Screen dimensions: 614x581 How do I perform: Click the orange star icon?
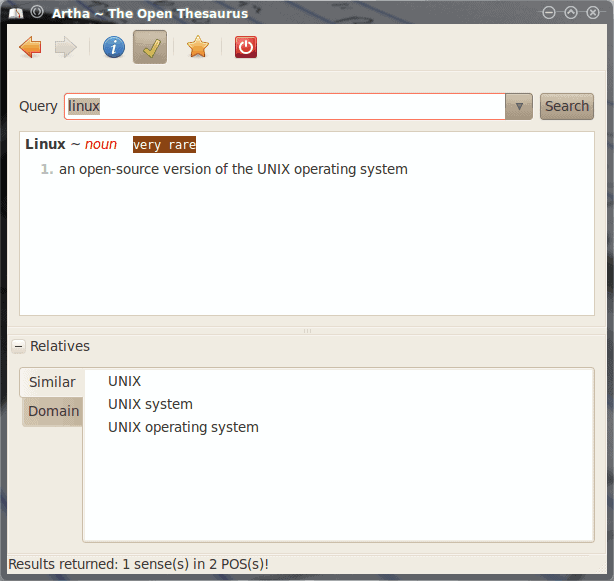(x=198, y=47)
